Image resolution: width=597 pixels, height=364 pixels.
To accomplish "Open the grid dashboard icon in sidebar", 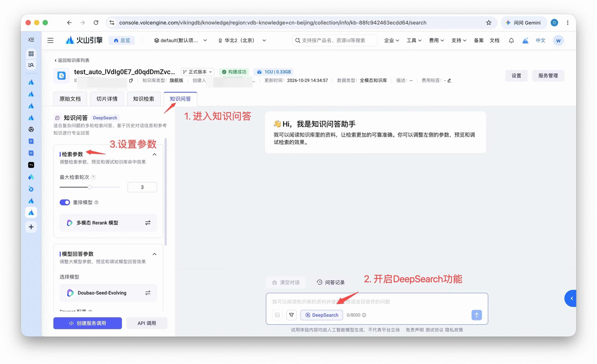I will point(31,54).
